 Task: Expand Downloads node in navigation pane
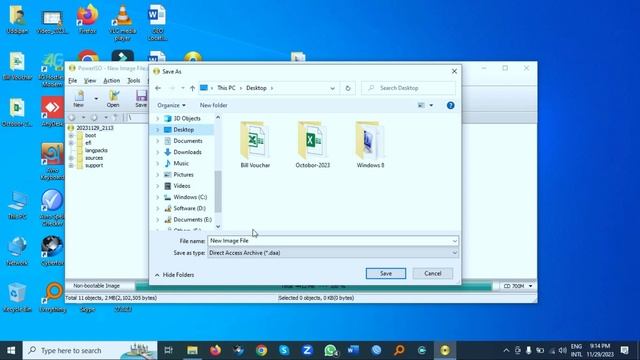(158, 152)
